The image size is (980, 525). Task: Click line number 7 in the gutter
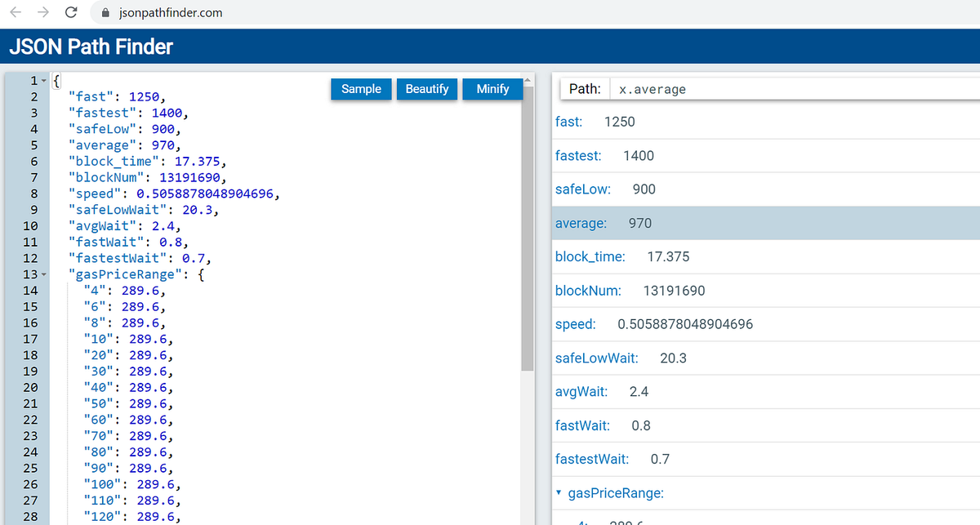(x=33, y=177)
